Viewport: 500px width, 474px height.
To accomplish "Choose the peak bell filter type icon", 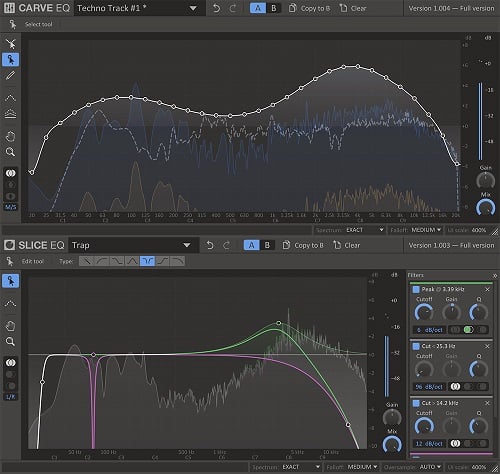I will pyautogui.click(x=132, y=261).
